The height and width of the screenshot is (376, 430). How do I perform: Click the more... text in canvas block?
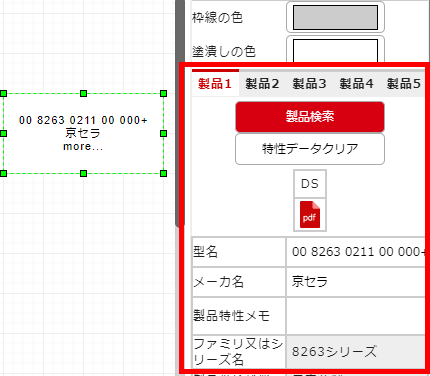(x=83, y=147)
